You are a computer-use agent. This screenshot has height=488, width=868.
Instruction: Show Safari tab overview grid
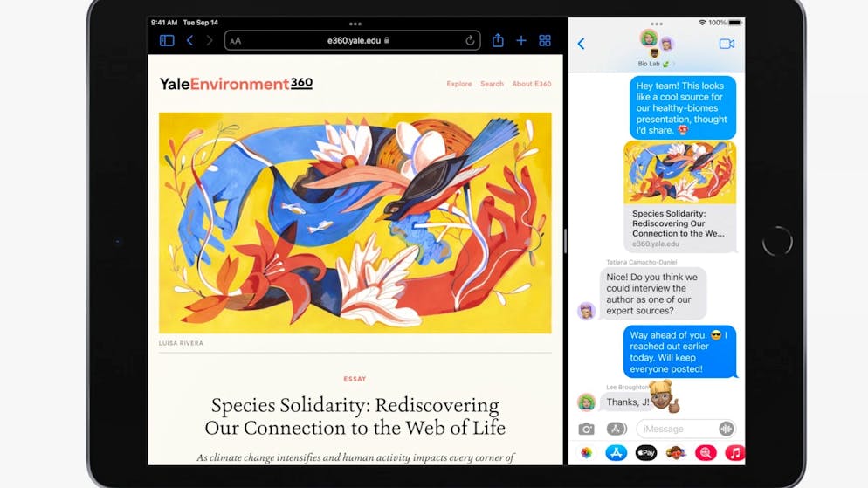pyautogui.click(x=545, y=40)
